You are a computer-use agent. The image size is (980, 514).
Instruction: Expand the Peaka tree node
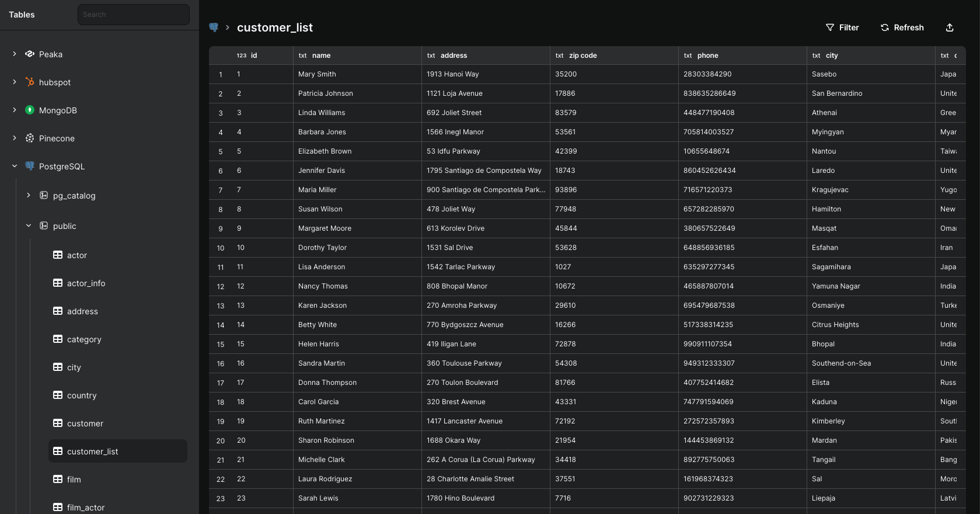click(15, 54)
